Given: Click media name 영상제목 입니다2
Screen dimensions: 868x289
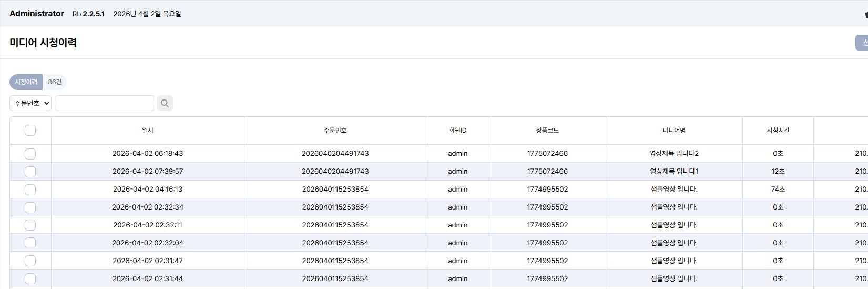Looking at the screenshot, I should pyautogui.click(x=674, y=154).
